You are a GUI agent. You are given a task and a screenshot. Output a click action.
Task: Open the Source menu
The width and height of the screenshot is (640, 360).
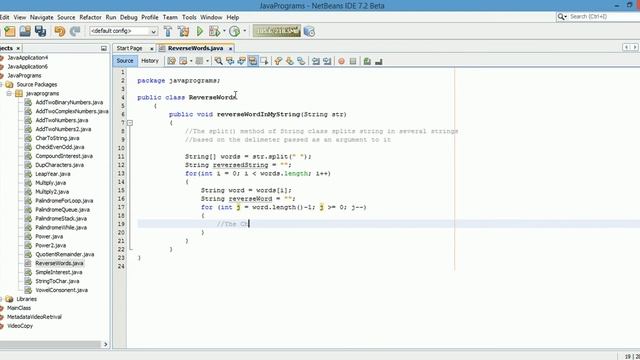[66, 17]
